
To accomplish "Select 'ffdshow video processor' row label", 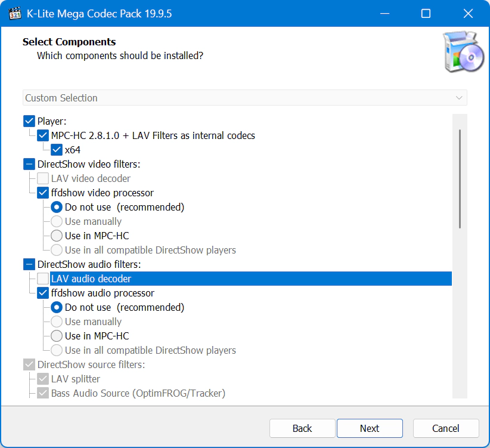I will 103,193.
